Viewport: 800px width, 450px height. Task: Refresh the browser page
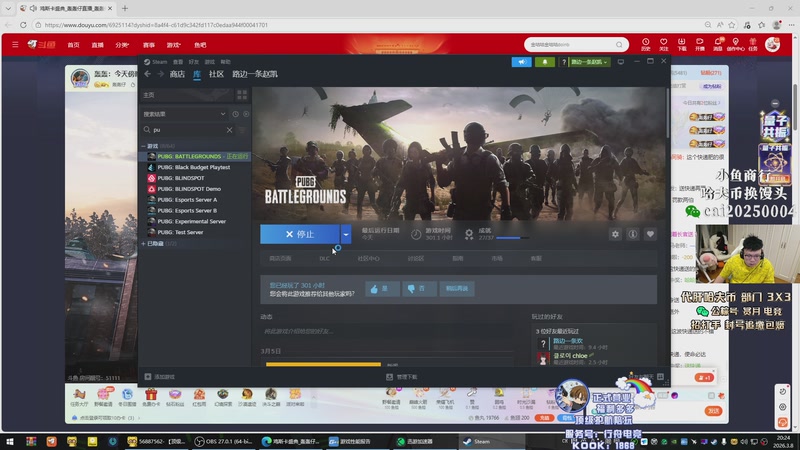point(23,24)
